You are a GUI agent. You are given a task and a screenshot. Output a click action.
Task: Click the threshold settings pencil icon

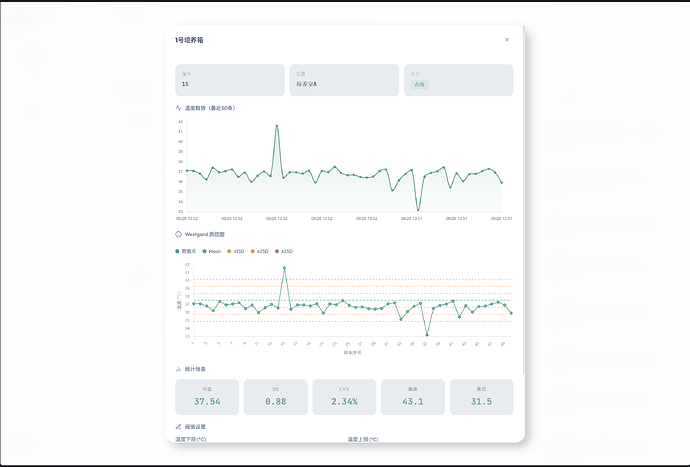[x=178, y=426]
